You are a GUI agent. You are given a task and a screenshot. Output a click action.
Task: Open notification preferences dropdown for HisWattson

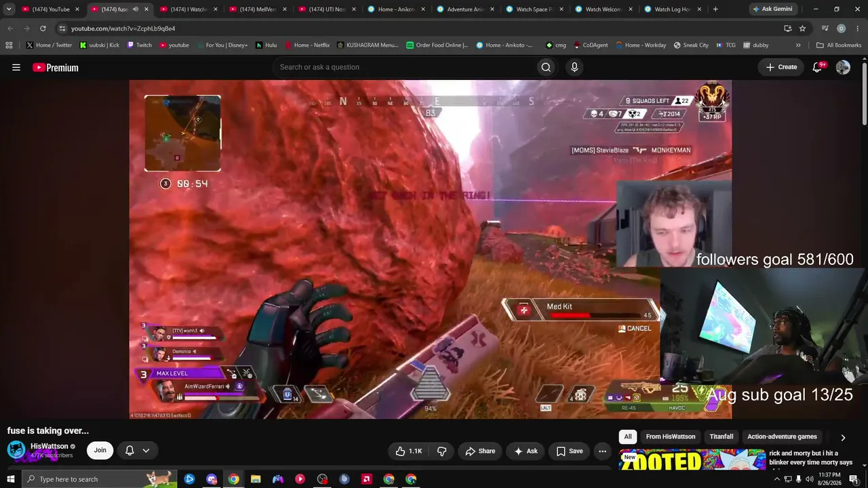137,450
